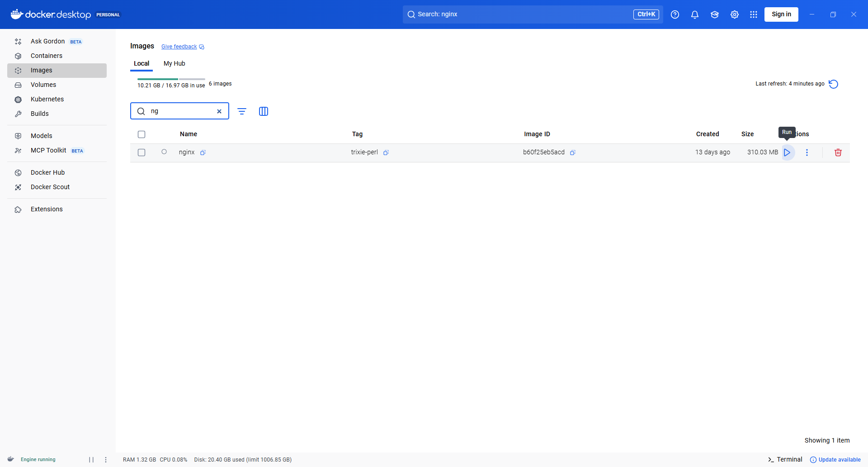
Task: Click the disk usage progress bar
Action: 171,79
